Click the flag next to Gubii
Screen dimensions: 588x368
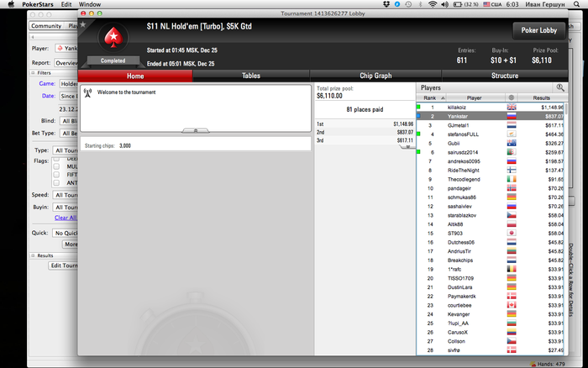tap(512, 144)
